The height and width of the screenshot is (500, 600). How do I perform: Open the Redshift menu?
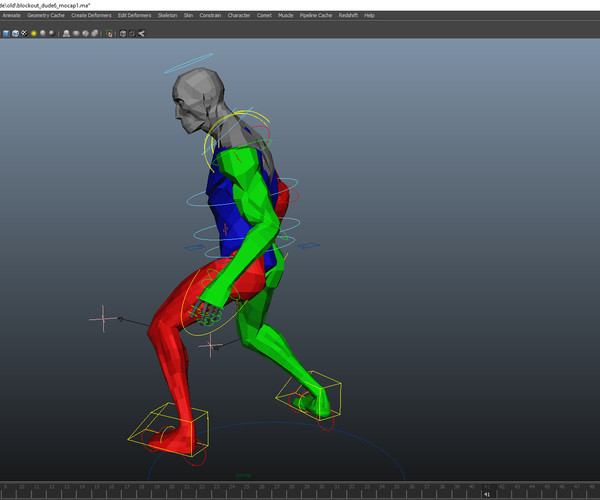pyautogui.click(x=347, y=16)
